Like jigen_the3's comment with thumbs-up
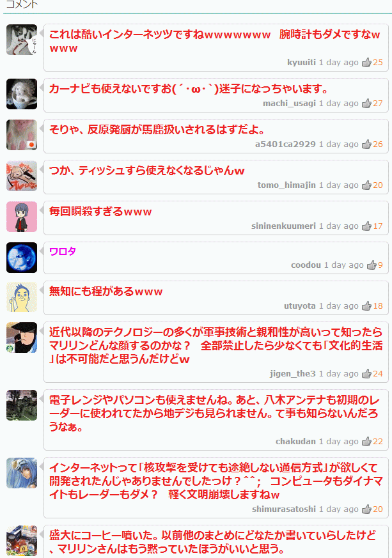Viewport: 392px width, 558px height. click(x=366, y=374)
